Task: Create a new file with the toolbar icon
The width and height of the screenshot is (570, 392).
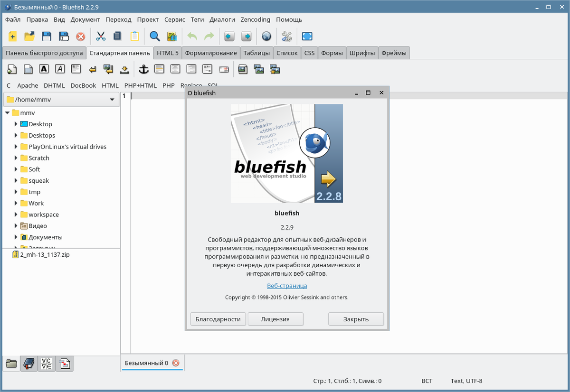Action: (12, 36)
